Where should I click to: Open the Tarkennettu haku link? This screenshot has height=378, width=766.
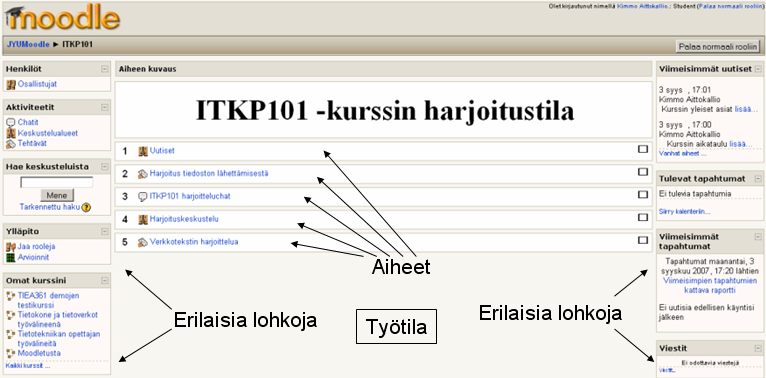click(49, 207)
